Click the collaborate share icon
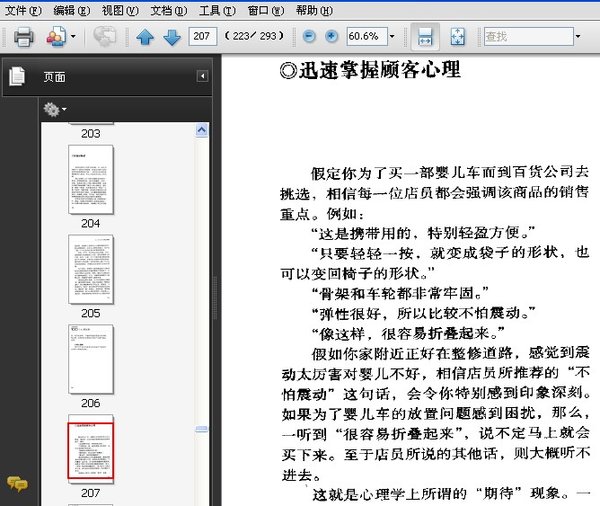 (x=104, y=37)
